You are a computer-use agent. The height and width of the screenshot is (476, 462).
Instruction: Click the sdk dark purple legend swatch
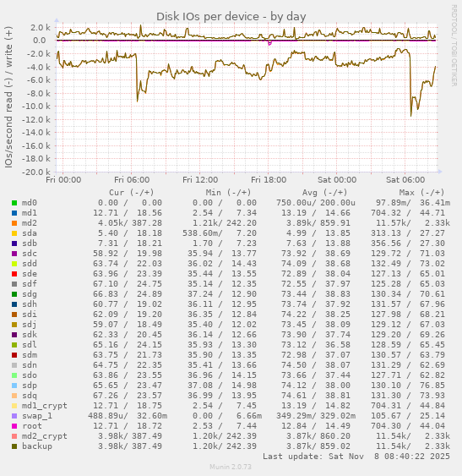coord(14,335)
